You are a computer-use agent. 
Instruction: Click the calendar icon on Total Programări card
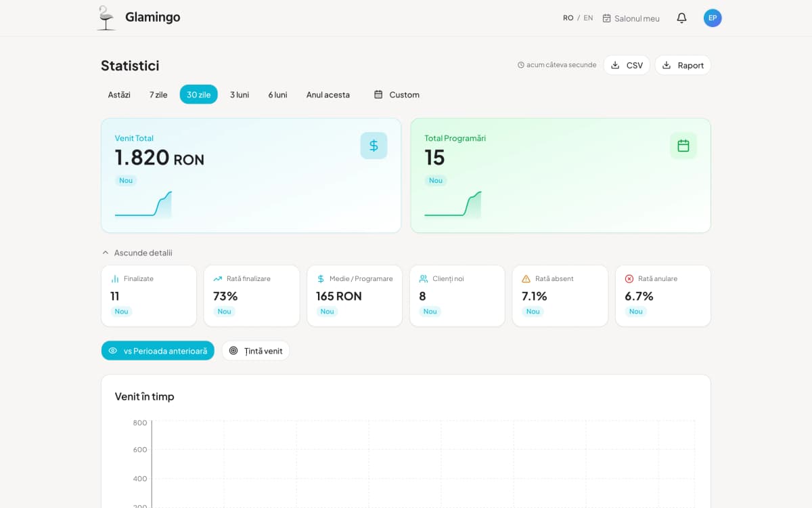683,145
